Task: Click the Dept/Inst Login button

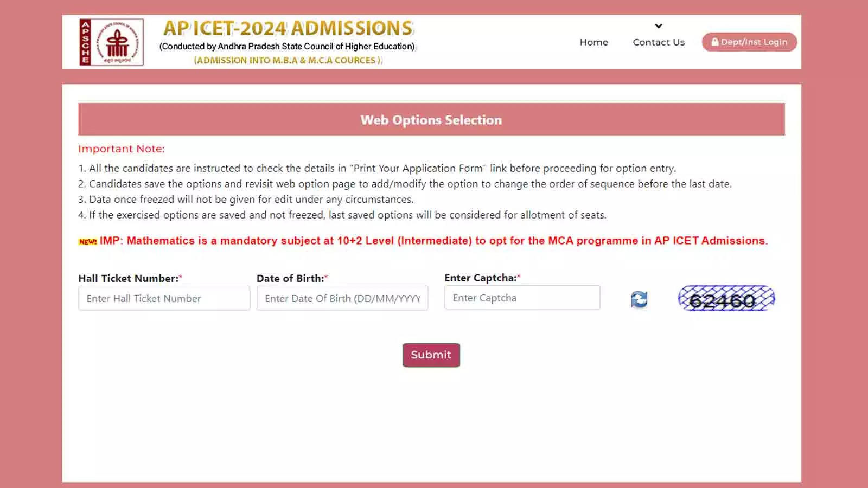Action: (x=749, y=42)
